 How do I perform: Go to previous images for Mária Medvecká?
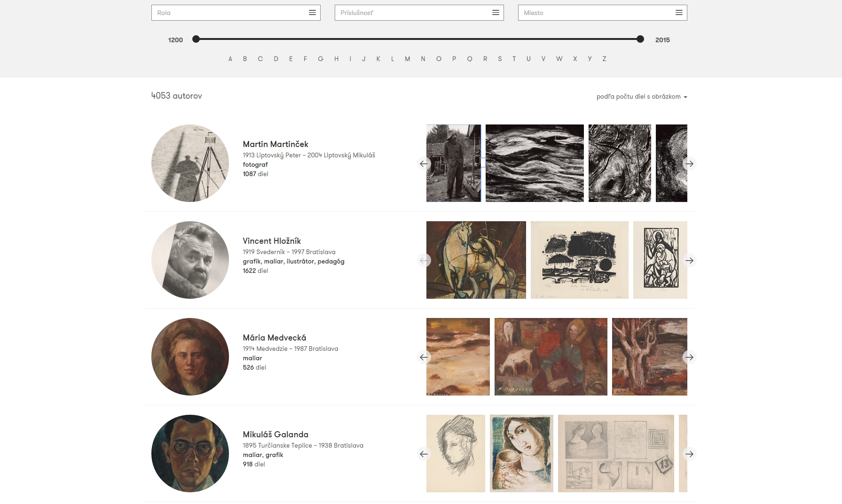click(424, 357)
